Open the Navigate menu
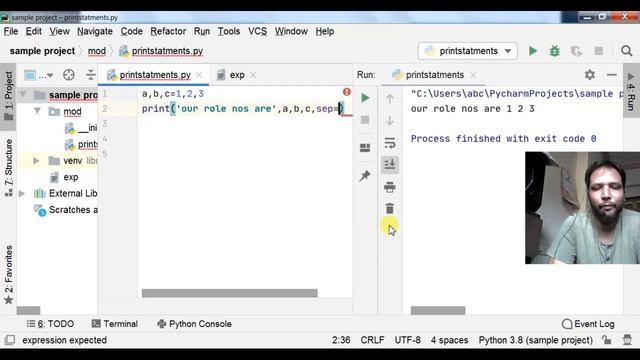This screenshot has height=360, width=640. click(x=95, y=31)
